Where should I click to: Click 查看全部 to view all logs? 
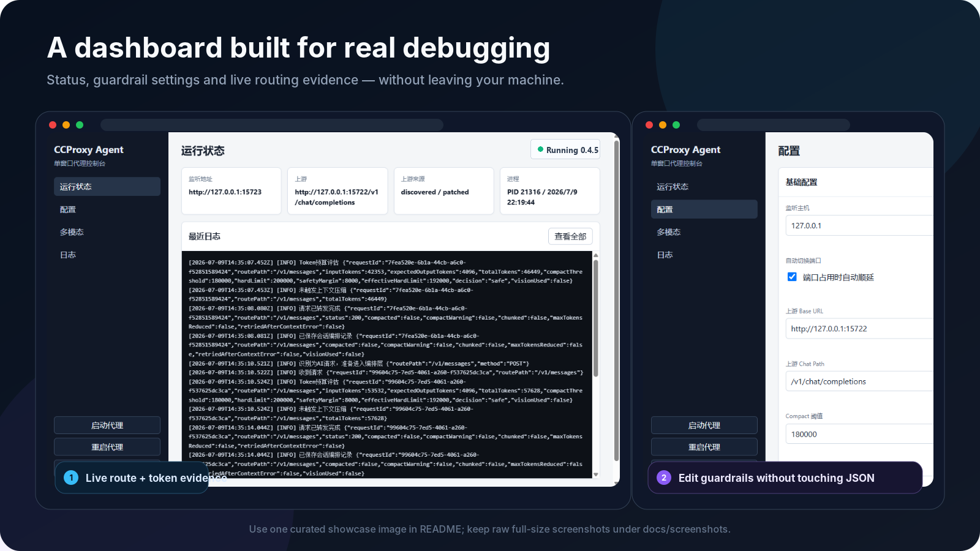[x=570, y=236]
